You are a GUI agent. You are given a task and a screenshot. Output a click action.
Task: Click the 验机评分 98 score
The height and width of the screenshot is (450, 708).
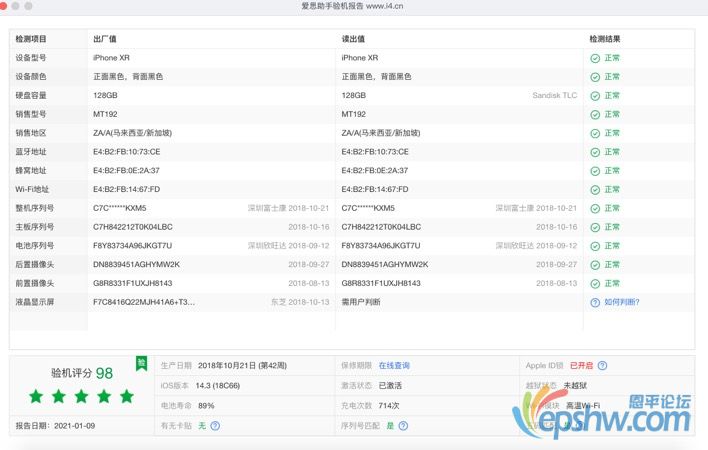82,373
